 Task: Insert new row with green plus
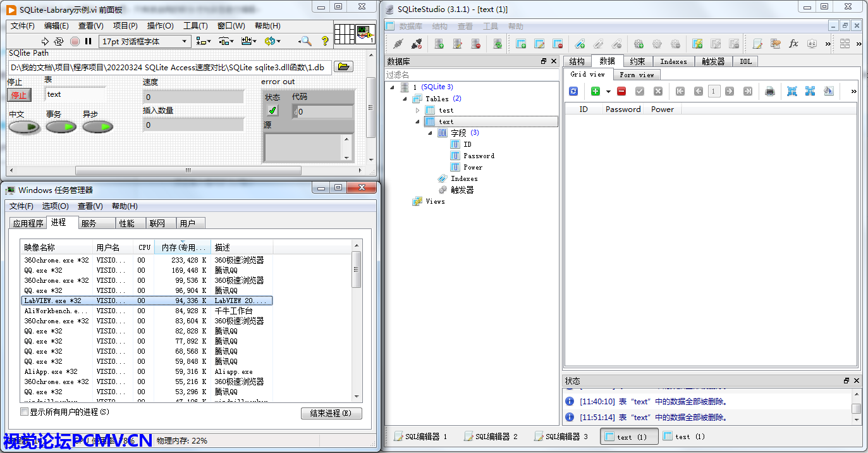click(x=596, y=91)
